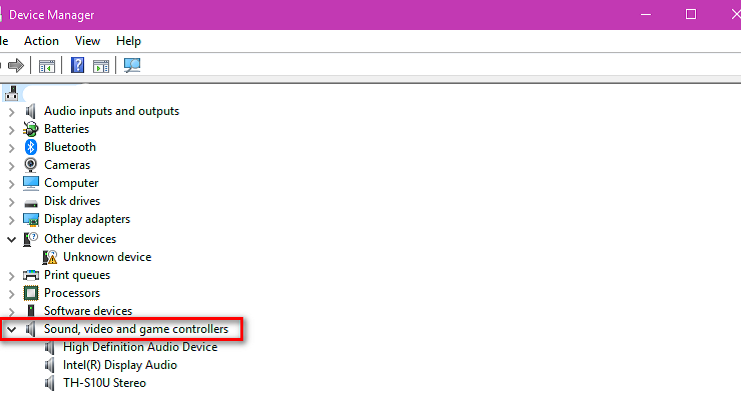This screenshot has height=400, width=741.
Task: Select the Processors label
Action: pos(72,293)
